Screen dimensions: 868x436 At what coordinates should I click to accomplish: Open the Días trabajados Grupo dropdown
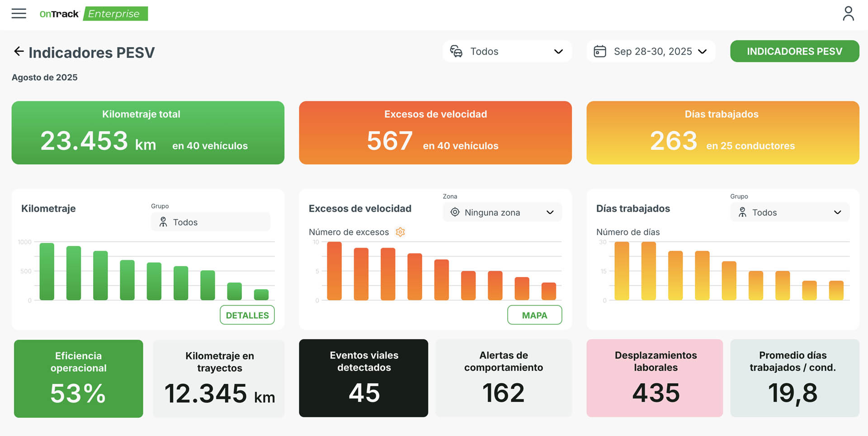click(x=837, y=212)
